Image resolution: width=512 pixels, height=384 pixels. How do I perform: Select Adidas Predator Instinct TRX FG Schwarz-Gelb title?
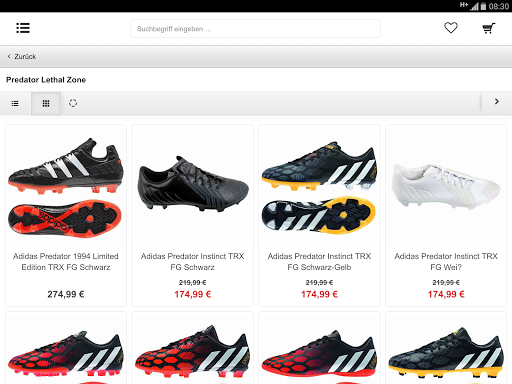319,262
